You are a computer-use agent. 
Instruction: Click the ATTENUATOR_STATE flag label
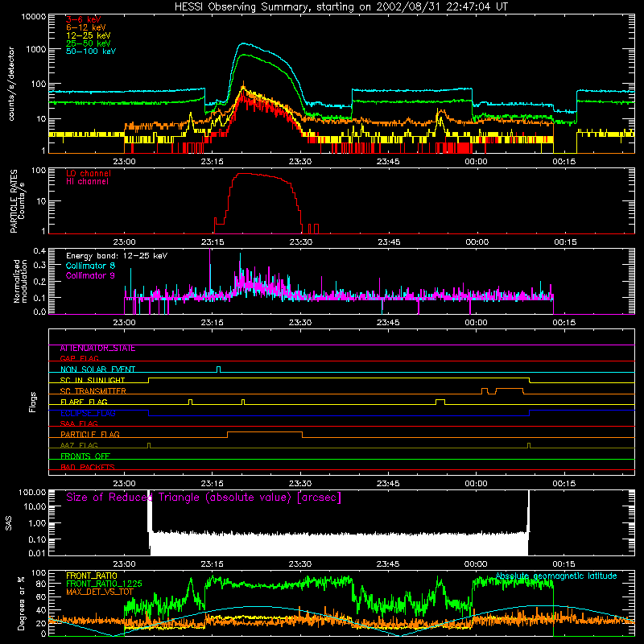(x=97, y=349)
